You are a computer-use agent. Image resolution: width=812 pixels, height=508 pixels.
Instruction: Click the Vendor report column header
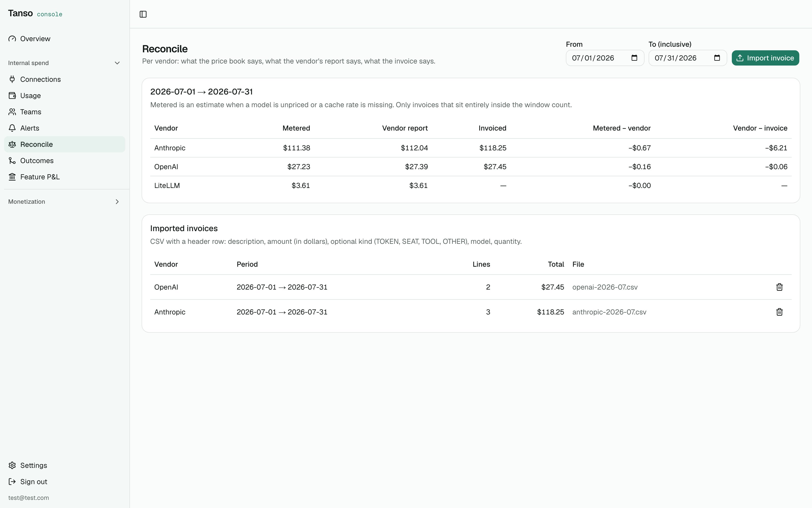405,128
